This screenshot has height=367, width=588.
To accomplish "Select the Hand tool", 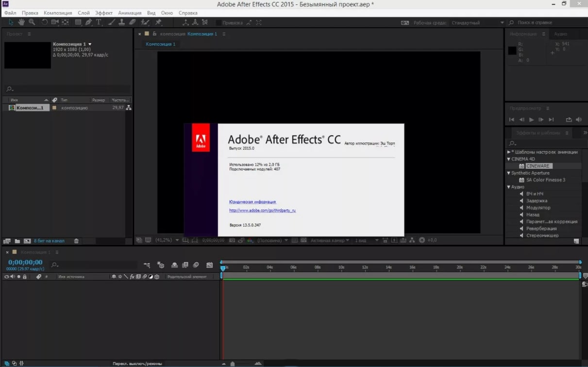I will [22, 22].
